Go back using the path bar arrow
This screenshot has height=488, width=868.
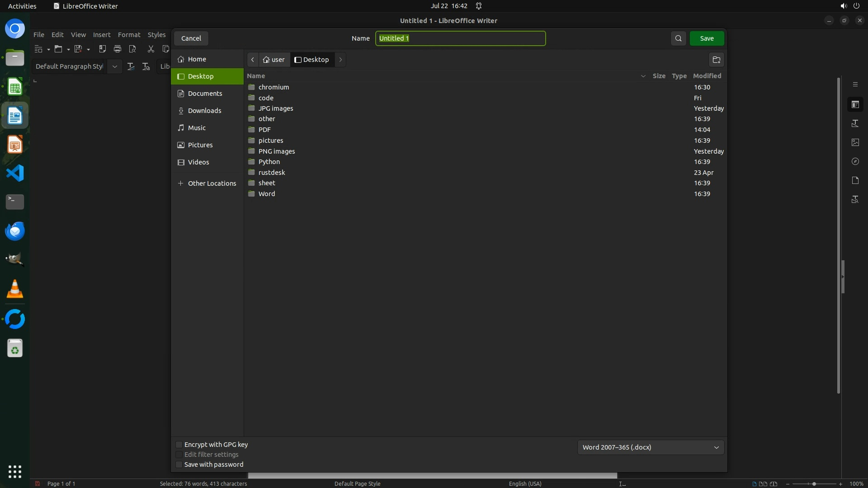tap(253, 60)
